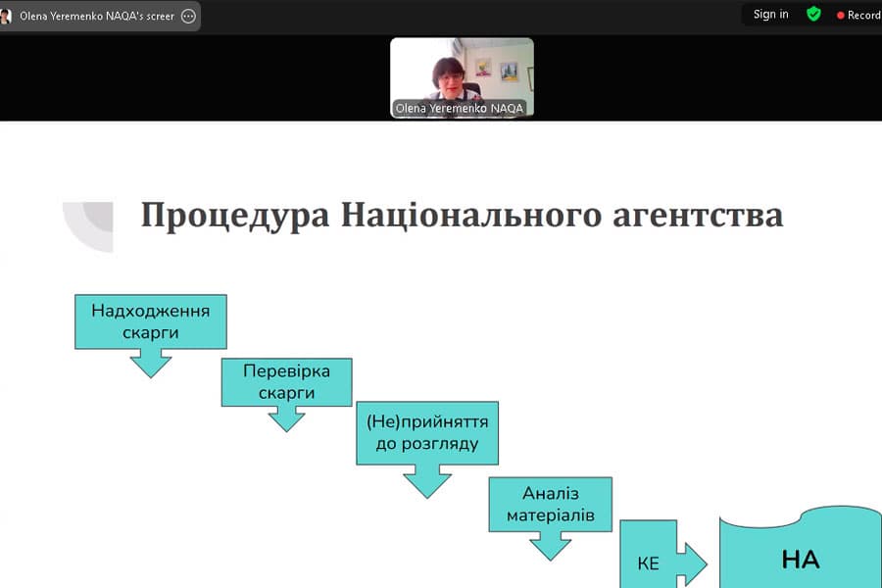Click the green security shield icon

click(x=813, y=15)
